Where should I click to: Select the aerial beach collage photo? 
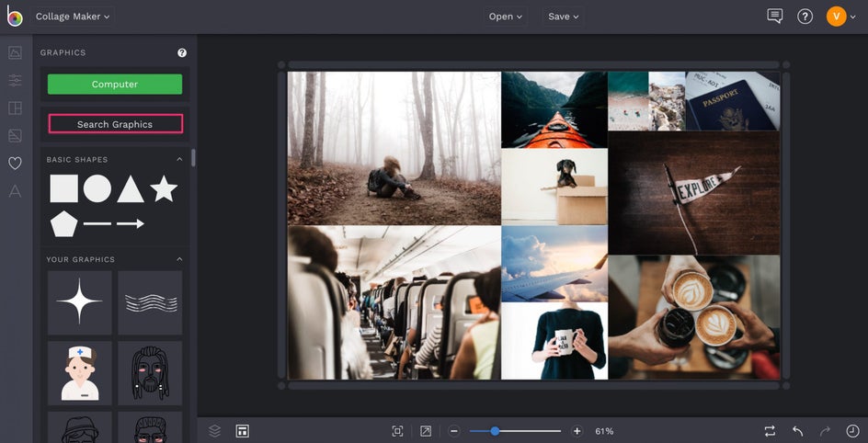coord(628,101)
